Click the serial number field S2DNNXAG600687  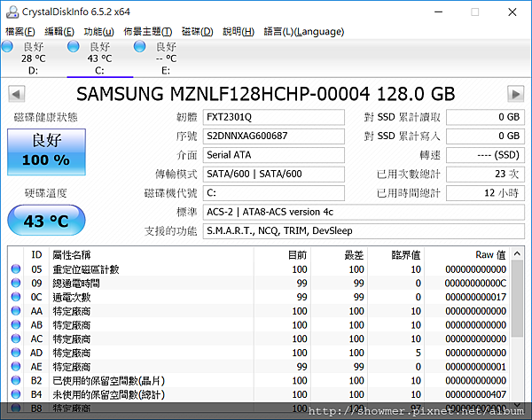point(274,136)
